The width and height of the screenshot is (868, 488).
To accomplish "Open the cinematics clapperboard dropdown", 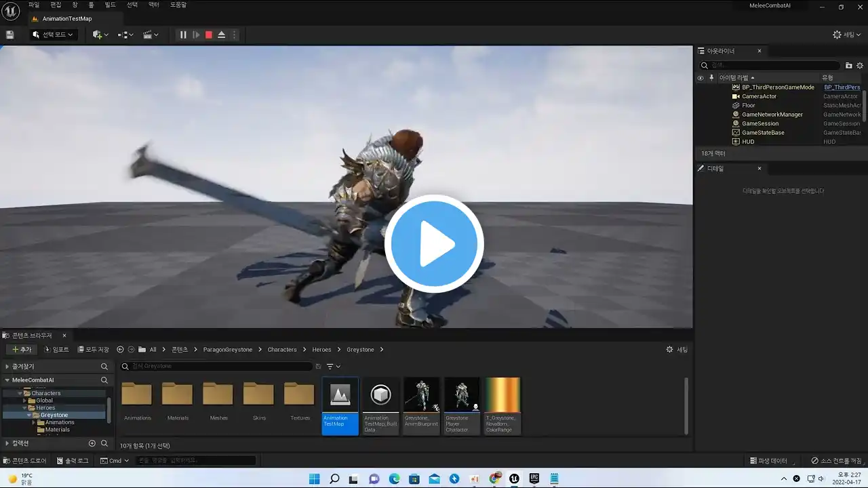I will (151, 35).
